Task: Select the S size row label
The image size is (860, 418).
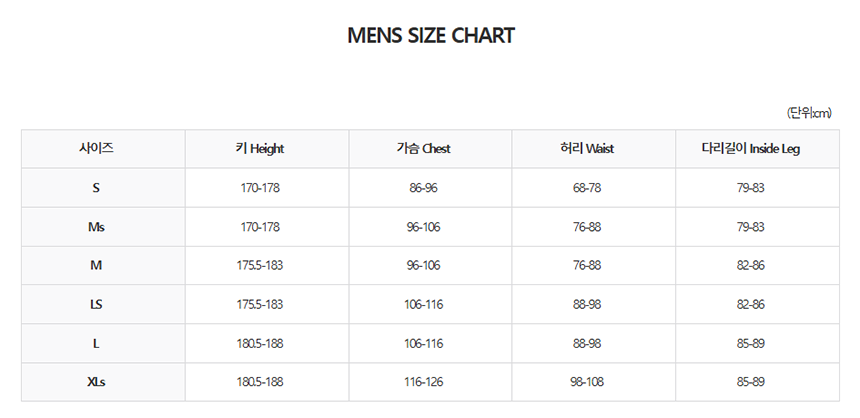Action: 96,188
